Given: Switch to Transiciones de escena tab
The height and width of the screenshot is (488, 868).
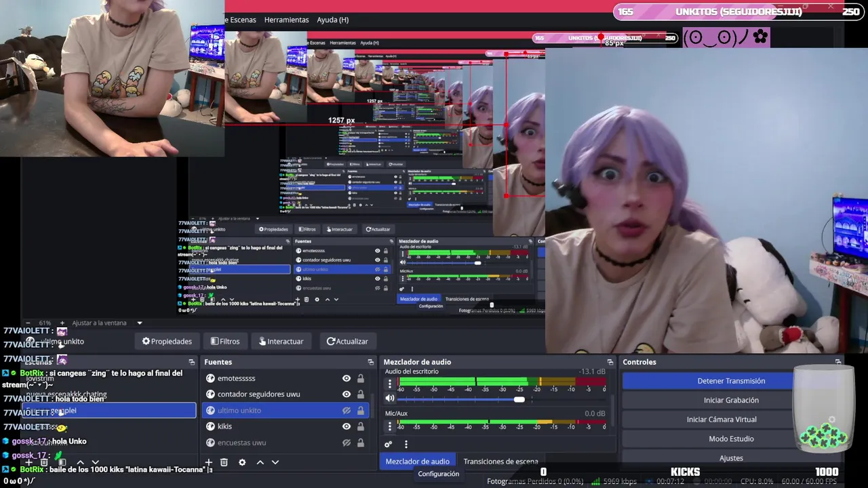Looking at the screenshot, I should click(x=500, y=462).
